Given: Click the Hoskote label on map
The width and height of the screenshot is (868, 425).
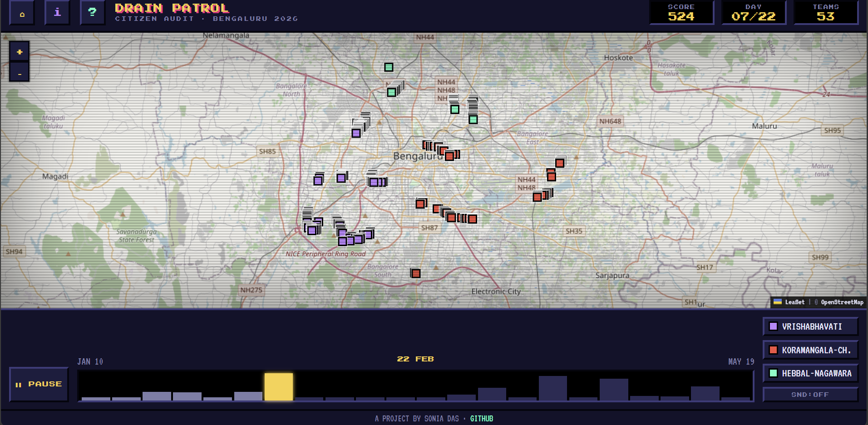Looking at the screenshot, I should 618,58.
